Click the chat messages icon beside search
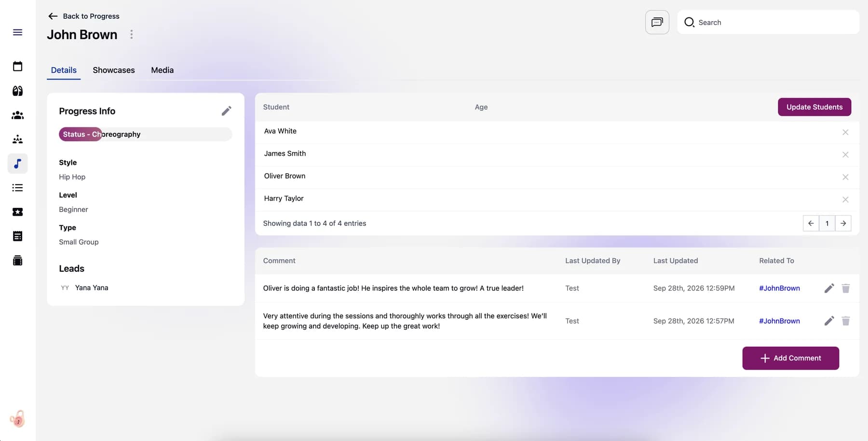The height and width of the screenshot is (441, 868). pos(657,22)
